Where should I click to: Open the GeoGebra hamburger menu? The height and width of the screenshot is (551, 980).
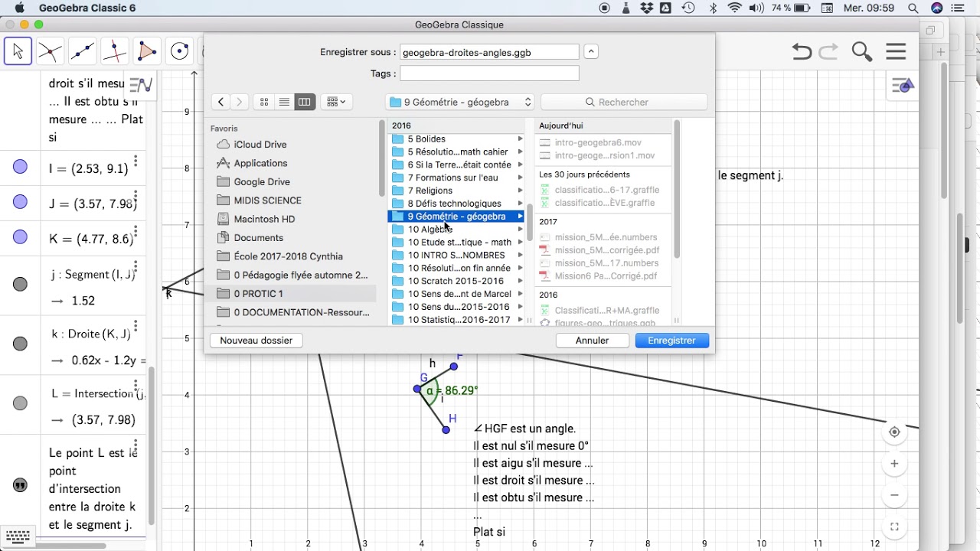click(x=896, y=52)
